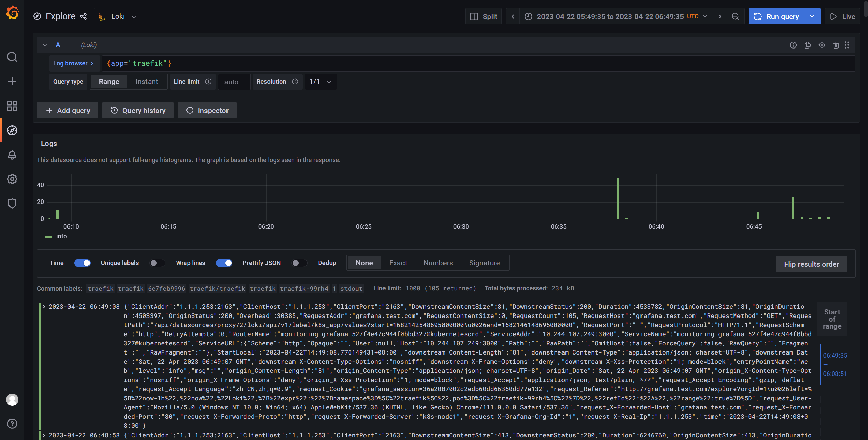Select the Signature dedup option

(484, 263)
